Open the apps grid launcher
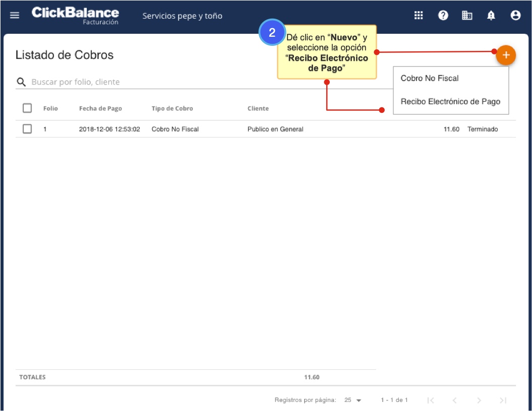Image resolution: width=532 pixels, height=411 pixels. pos(419,15)
